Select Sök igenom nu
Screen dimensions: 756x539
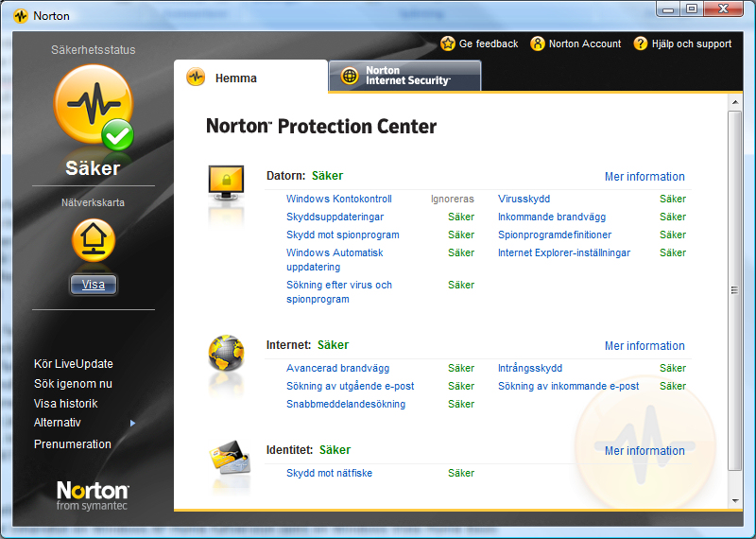click(x=73, y=384)
